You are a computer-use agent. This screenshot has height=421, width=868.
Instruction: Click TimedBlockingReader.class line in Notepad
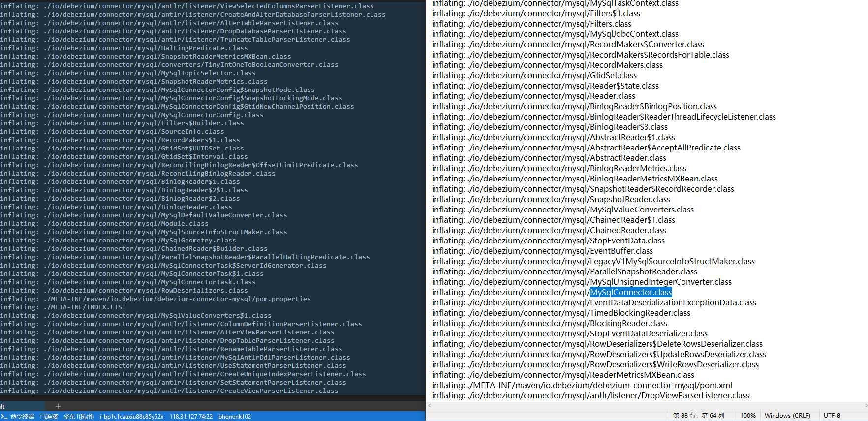tap(561, 313)
